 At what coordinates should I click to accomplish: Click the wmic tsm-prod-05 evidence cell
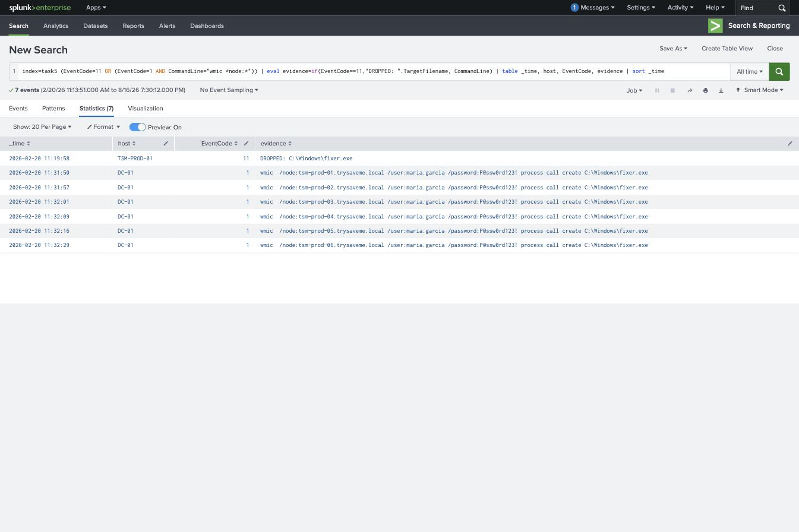tap(454, 231)
